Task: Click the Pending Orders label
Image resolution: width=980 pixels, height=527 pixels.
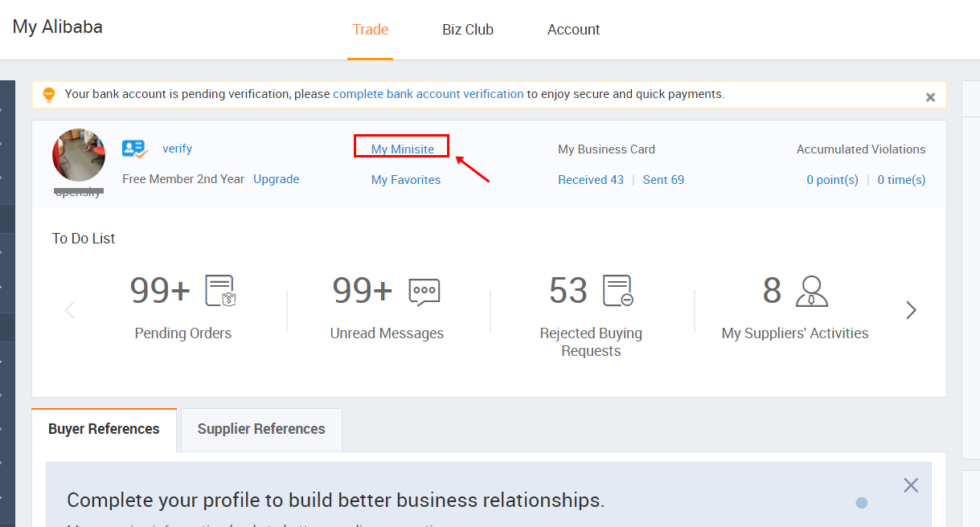Action: tap(183, 333)
